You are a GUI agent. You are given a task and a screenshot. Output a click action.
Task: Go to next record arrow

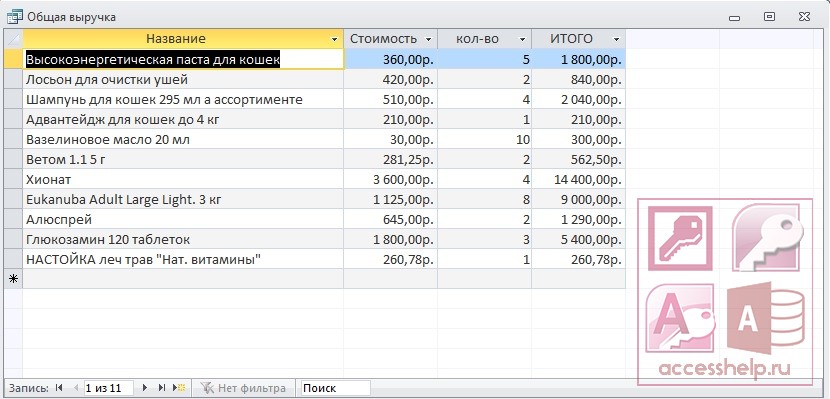pos(145,388)
